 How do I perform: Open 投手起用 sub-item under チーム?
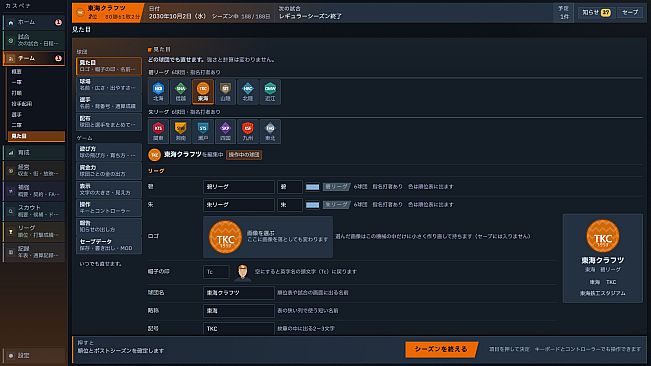(x=37, y=104)
